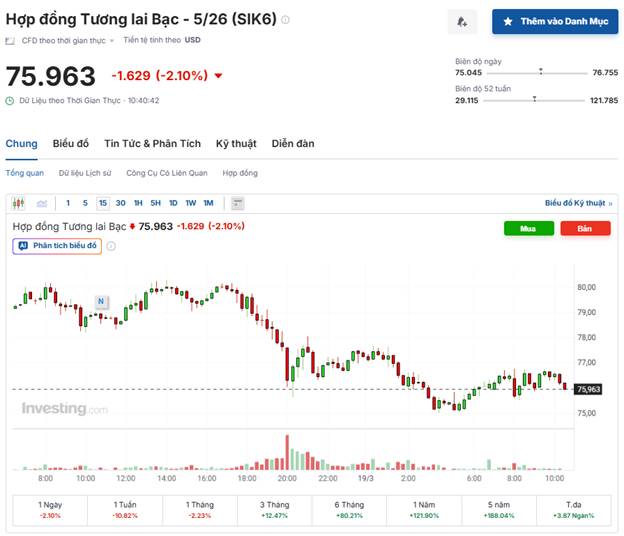Click info icon beside the SIK6 title
The width and height of the screenshot is (624, 536).
pos(286,20)
